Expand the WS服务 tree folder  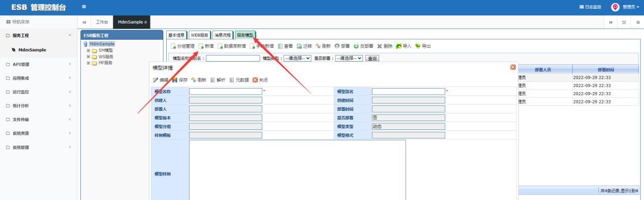coord(88,56)
